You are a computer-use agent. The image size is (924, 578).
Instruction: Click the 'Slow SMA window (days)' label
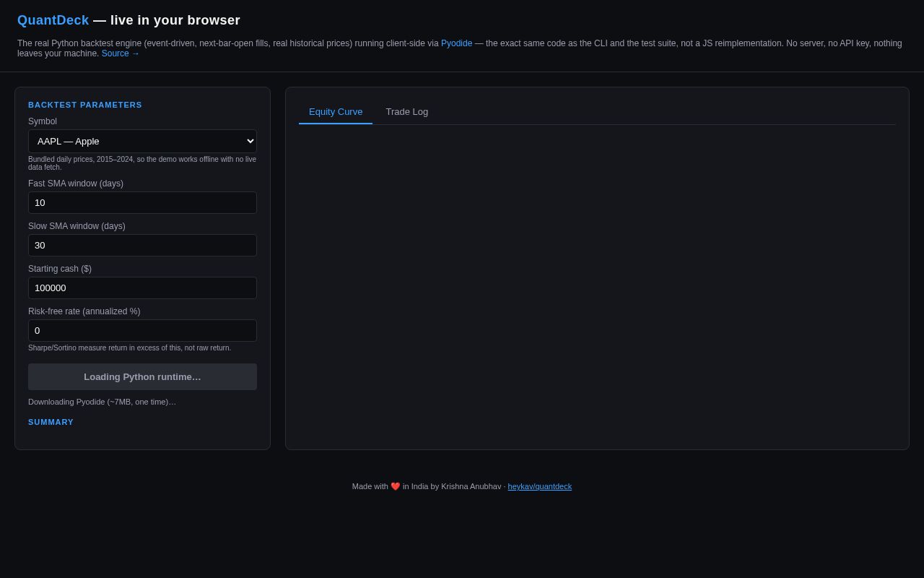point(77,226)
